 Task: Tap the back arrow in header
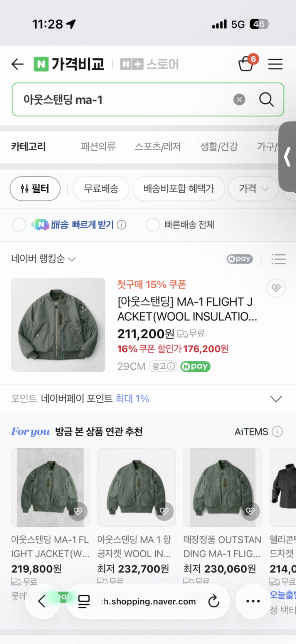[x=18, y=64]
